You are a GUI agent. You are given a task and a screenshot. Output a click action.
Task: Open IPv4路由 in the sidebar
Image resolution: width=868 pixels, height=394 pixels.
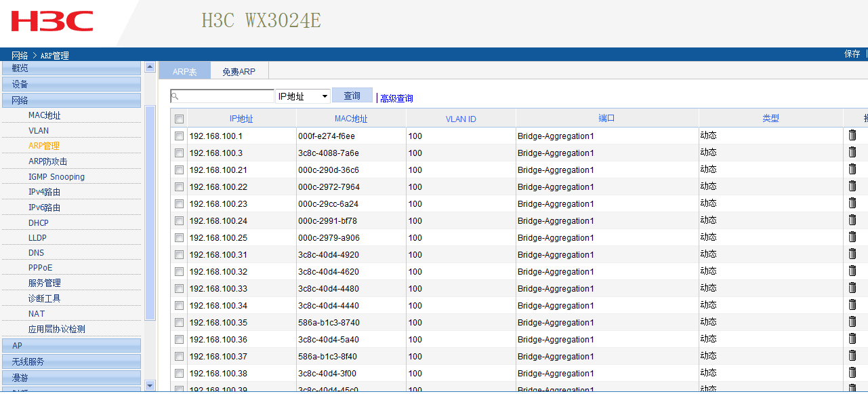[x=45, y=192]
